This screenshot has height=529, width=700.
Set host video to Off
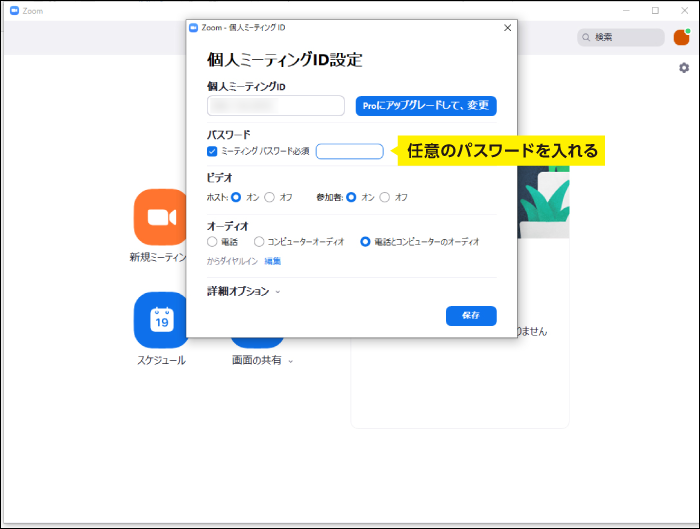(x=269, y=197)
